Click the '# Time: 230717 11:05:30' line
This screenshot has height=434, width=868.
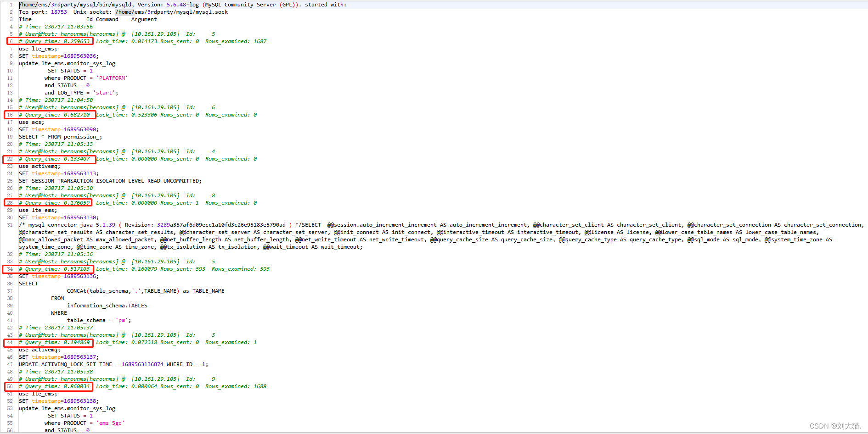[56, 188]
